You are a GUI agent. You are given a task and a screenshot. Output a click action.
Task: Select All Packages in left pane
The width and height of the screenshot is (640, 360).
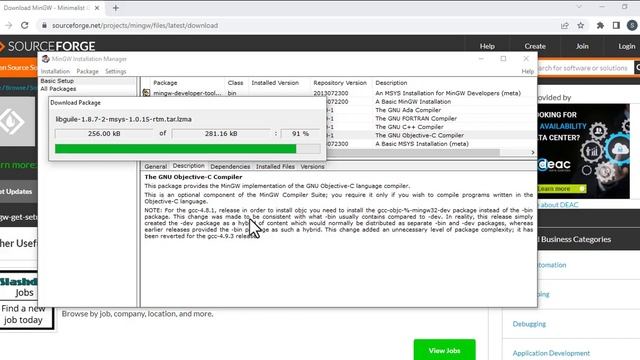(x=58, y=89)
